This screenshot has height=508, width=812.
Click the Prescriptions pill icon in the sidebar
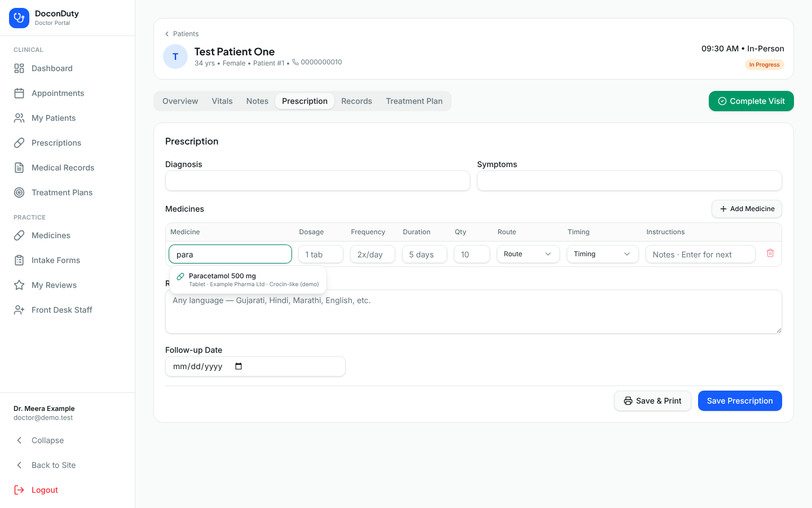[19, 143]
